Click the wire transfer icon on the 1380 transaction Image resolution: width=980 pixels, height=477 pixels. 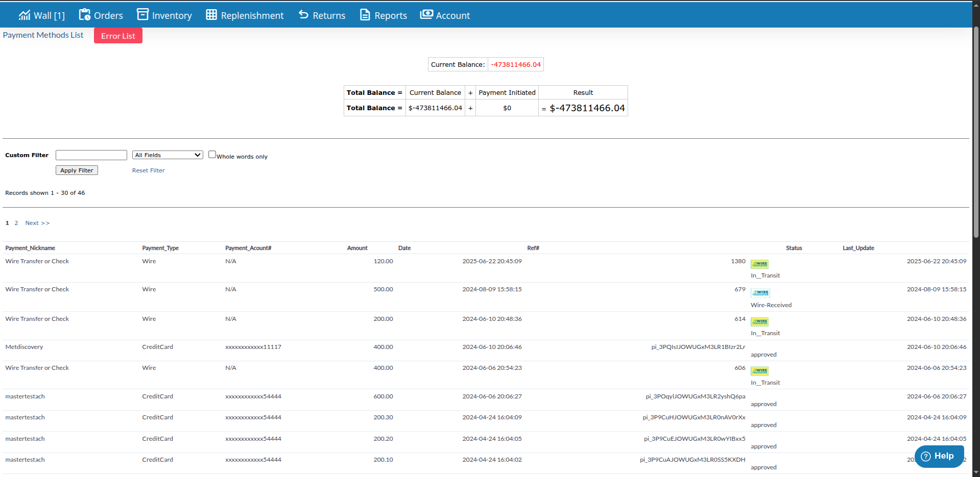pyautogui.click(x=759, y=264)
